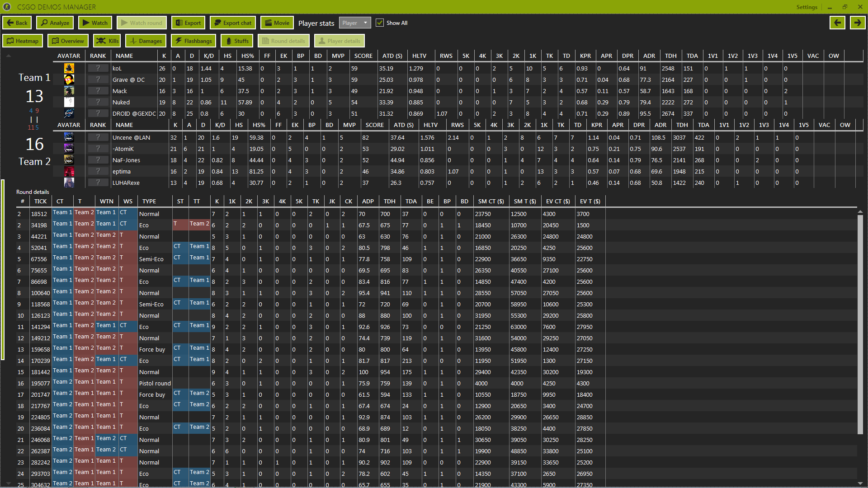This screenshot has height=488, width=868.
Task: Select Grave @ DC's avatar
Action: [69, 80]
